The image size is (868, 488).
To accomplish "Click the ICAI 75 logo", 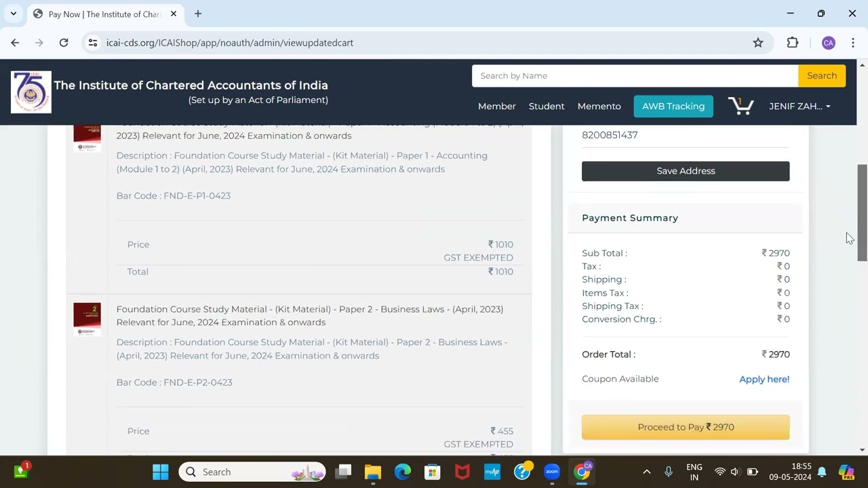I will 31,91.
